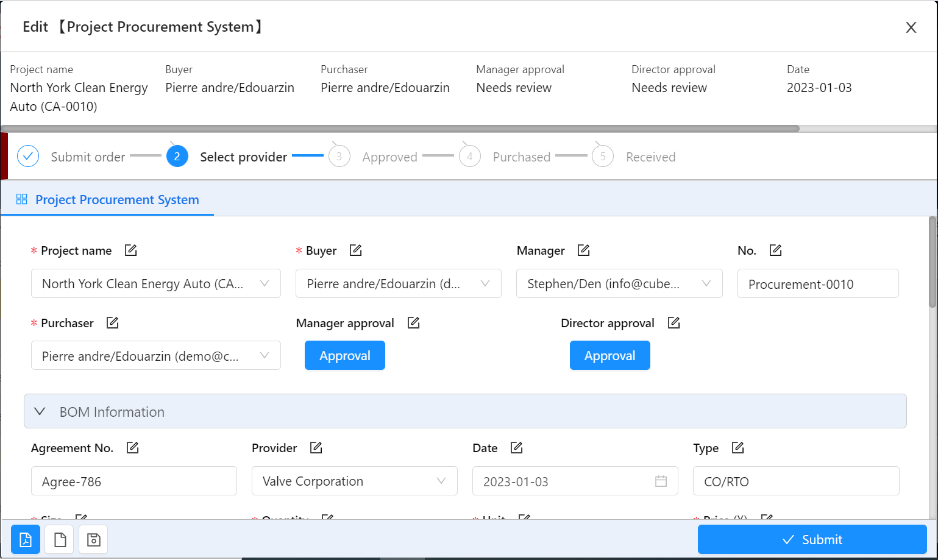Click the edit icon beside Provider label

click(x=316, y=448)
